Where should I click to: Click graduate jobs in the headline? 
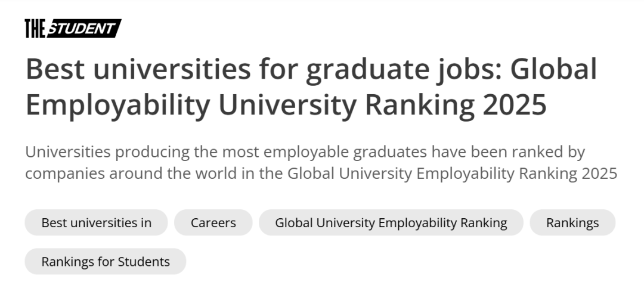point(404,70)
